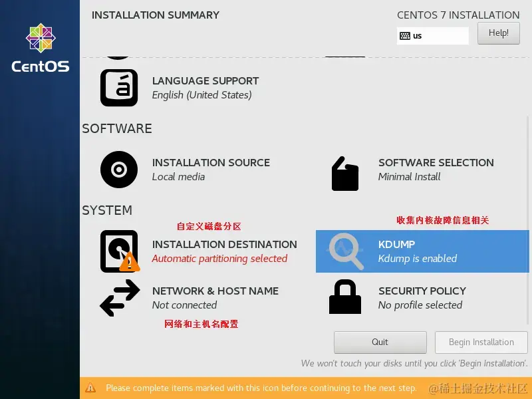Open the SECURITY POLICY label
The height and width of the screenshot is (399, 532).
(422, 291)
